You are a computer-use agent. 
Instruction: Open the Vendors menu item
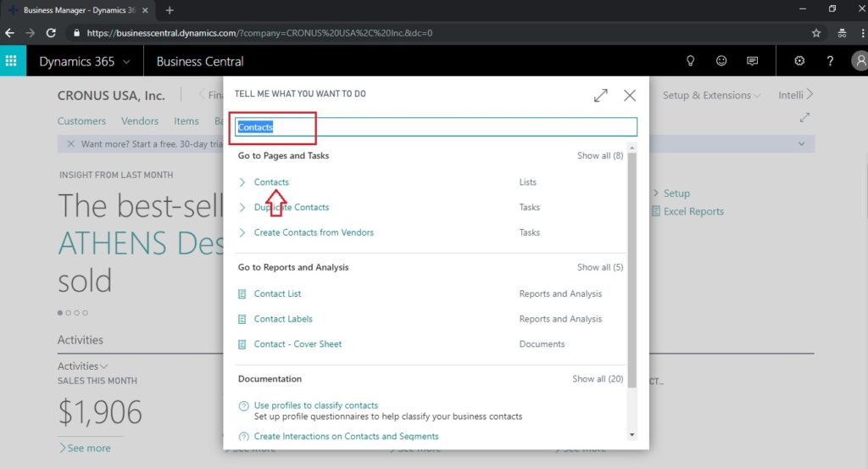[x=140, y=120]
